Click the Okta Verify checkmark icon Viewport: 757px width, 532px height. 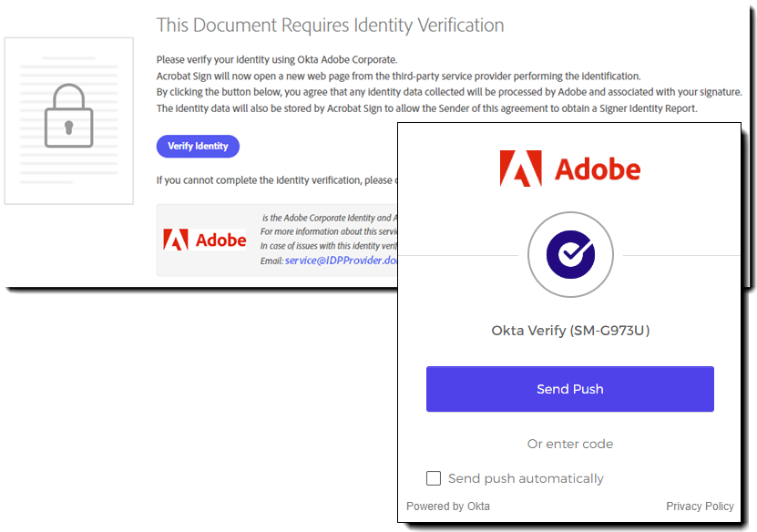tap(569, 255)
